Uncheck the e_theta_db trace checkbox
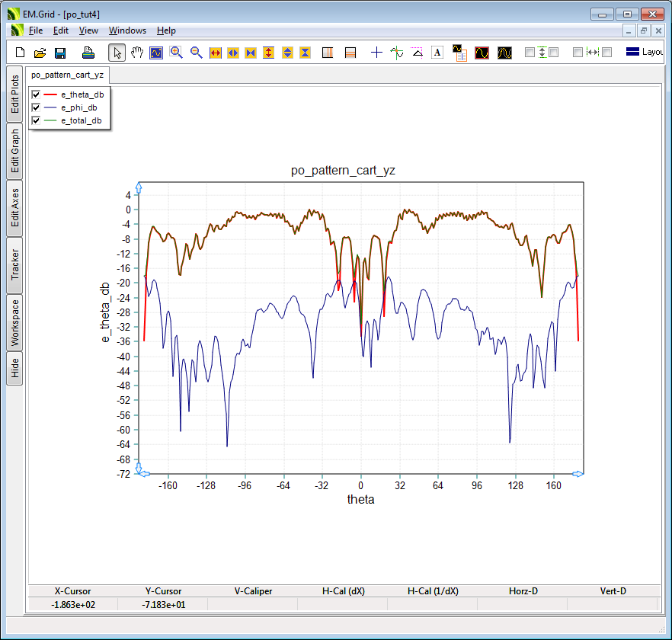Viewport: 672px width, 640px height. pos(35,94)
